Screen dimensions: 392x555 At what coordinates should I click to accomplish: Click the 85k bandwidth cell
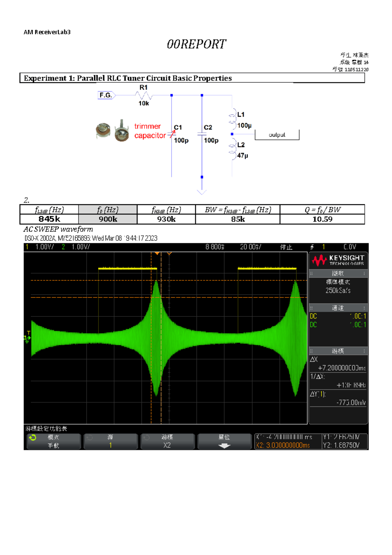tap(238, 219)
